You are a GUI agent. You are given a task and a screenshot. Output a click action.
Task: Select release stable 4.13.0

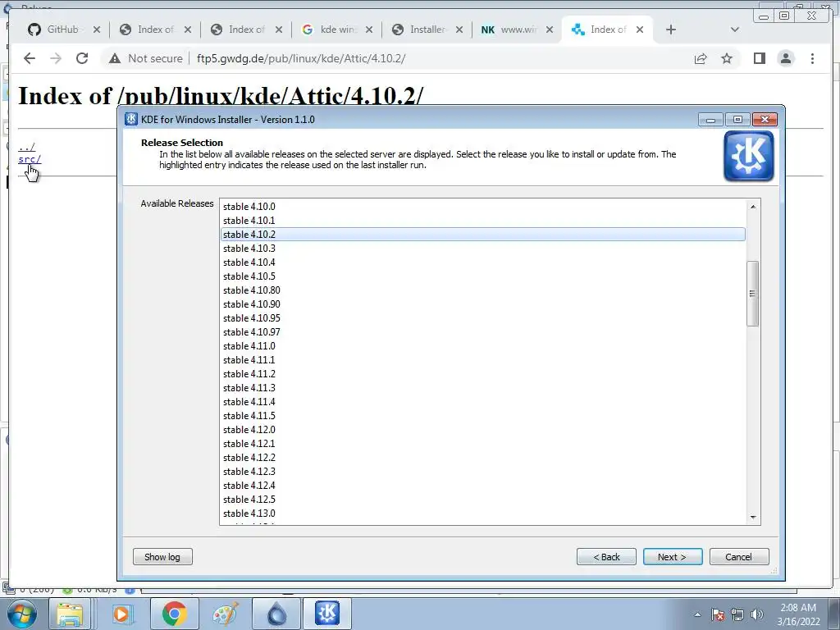(482, 513)
